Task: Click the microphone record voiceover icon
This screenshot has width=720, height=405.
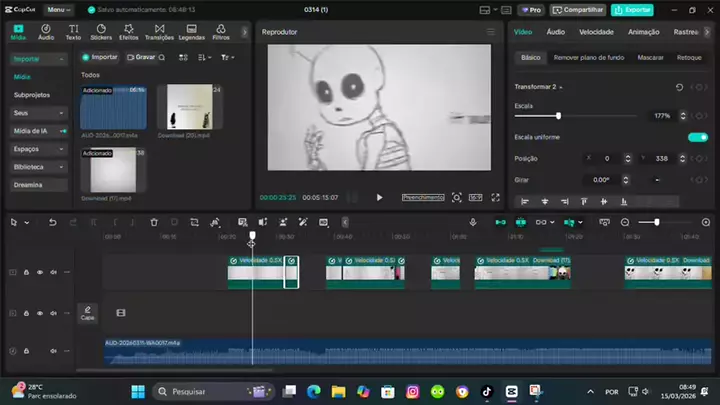Action: coord(473,222)
